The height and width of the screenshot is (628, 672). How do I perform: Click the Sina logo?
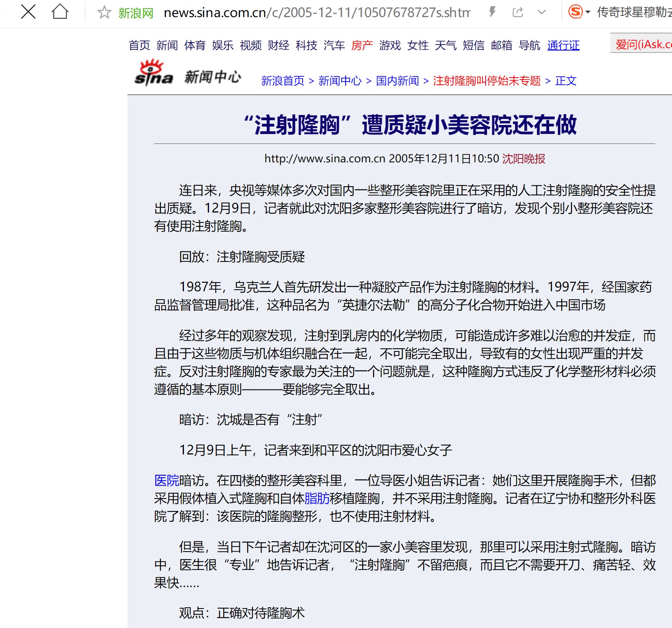click(x=154, y=73)
